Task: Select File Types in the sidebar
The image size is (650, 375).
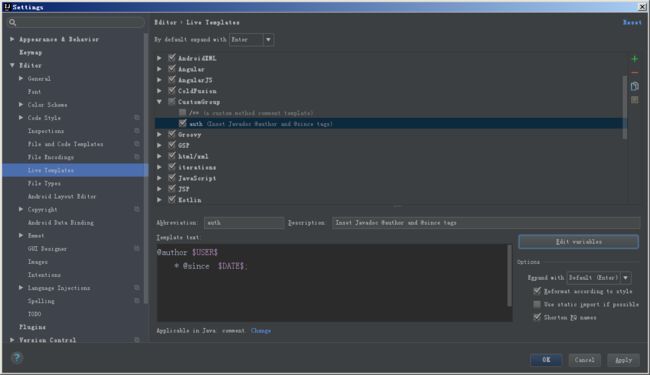Action: (x=44, y=183)
